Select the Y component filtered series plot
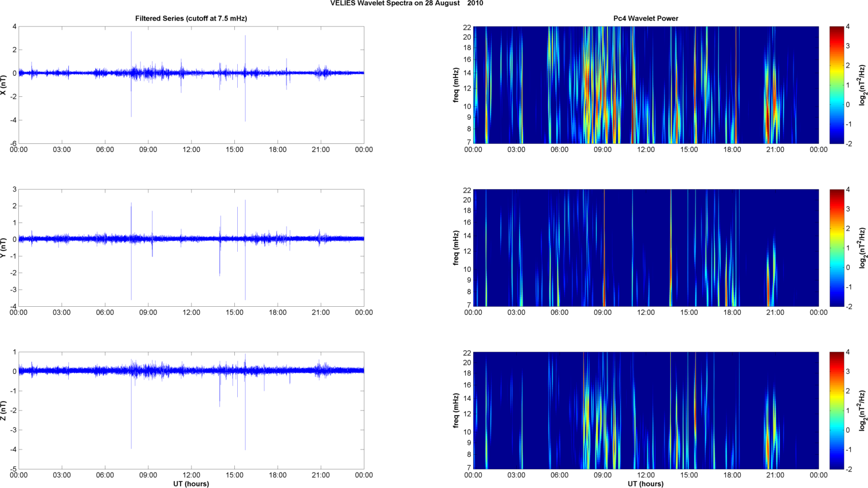This screenshot has width=868, height=488. (x=191, y=248)
